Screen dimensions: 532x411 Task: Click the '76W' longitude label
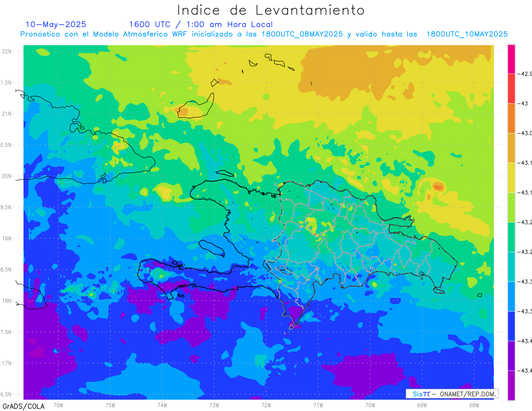pos(58,405)
